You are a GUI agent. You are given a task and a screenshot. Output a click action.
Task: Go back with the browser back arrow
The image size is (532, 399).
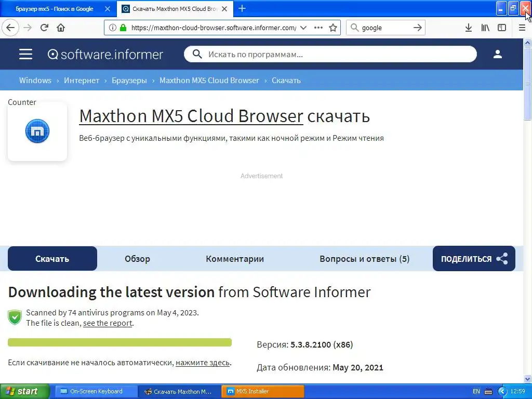pyautogui.click(x=10, y=28)
